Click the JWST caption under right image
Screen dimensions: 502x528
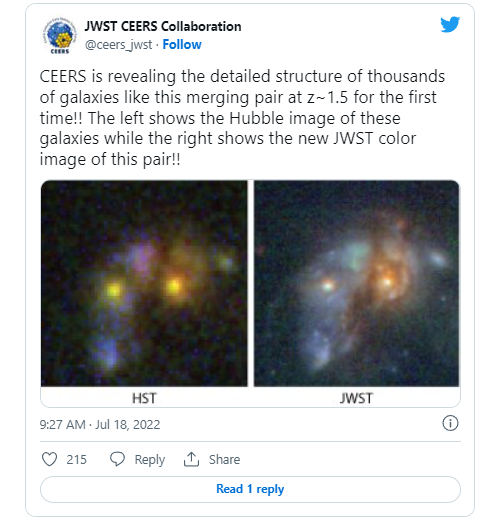click(357, 398)
